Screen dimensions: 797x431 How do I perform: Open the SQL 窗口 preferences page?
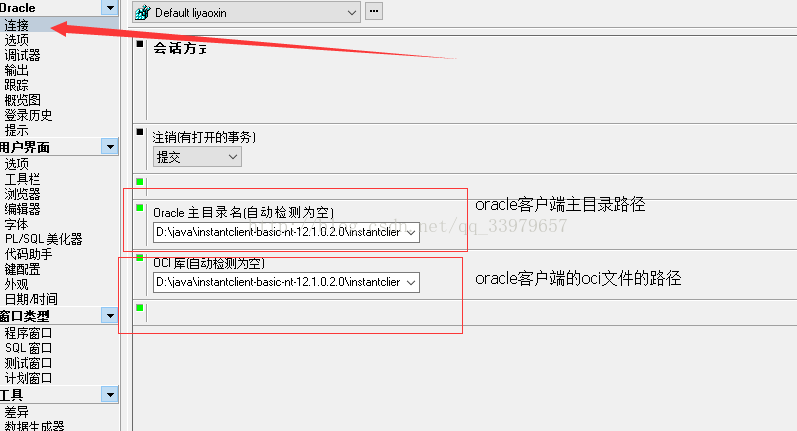28,348
